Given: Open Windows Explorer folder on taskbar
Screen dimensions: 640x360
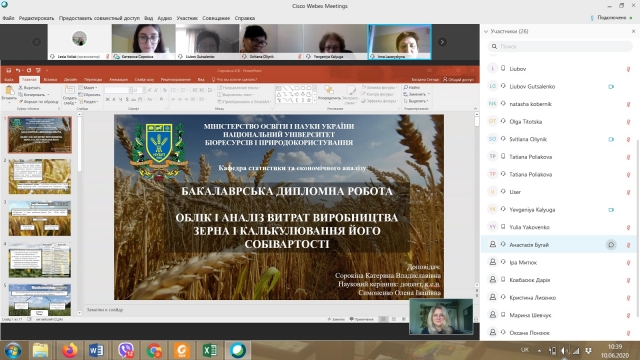Looking at the screenshot, I should [x=40, y=350].
